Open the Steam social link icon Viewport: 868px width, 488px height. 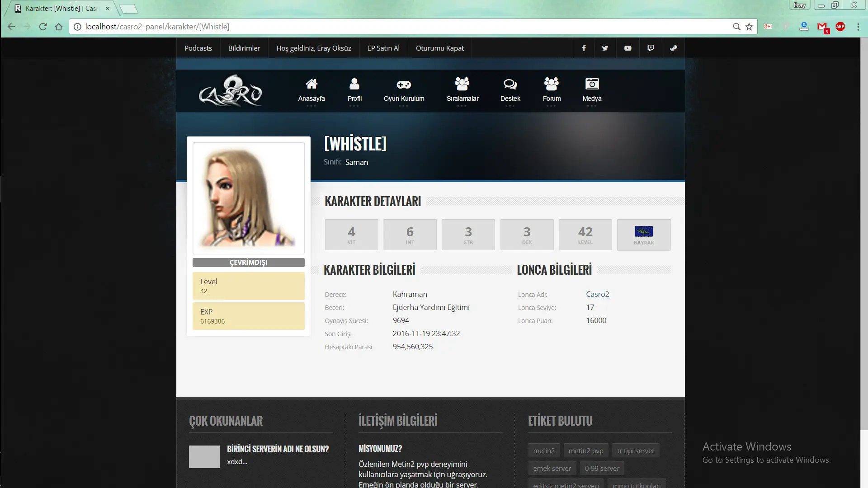(673, 48)
